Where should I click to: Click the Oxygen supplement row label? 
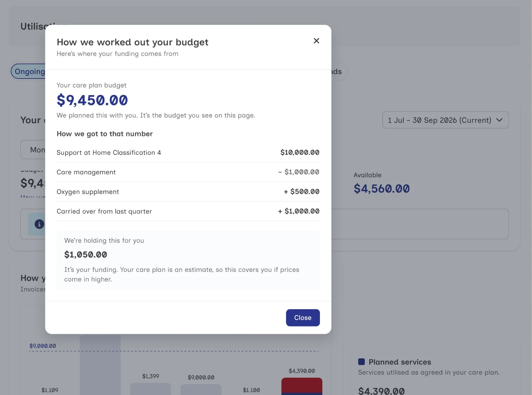88,192
